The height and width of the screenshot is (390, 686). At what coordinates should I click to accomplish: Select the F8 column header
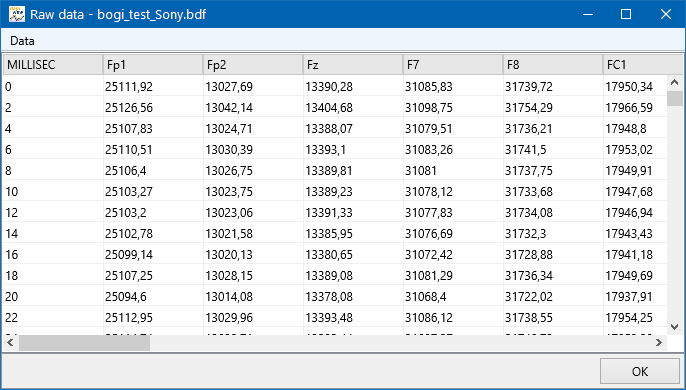pos(553,65)
